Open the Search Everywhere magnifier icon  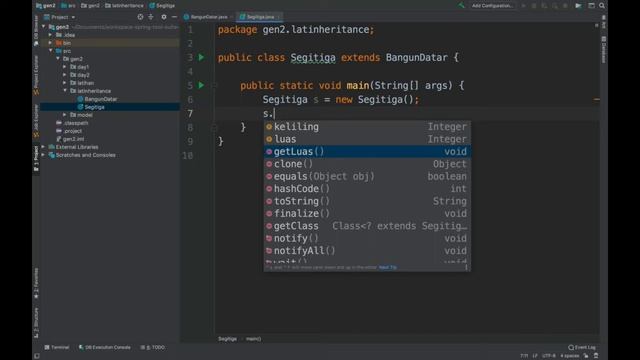pyautogui.click(x=602, y=6)
